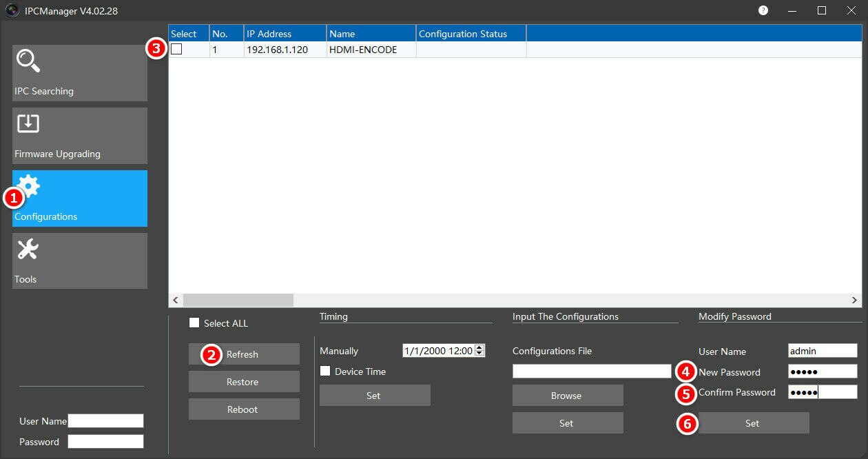The width and height of the screenshot is (868, 459).
Task: Click the horizontal scrollbar thumb
Action: 238,300
